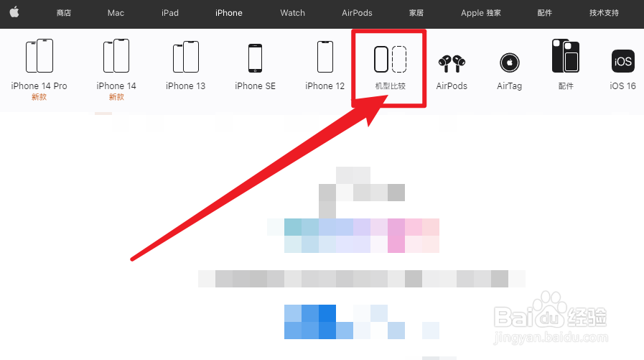The width and height of the screenshot is (644, 360).
Task: Open the iOS 16 icon
Action: pyautogui.click(x=622, y=61)
